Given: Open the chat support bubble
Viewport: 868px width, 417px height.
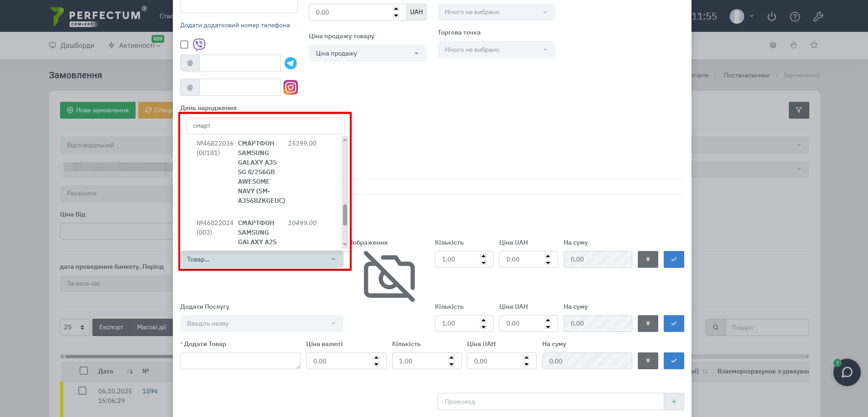Looking at the screenshot, I should click(x=847, y=372).
